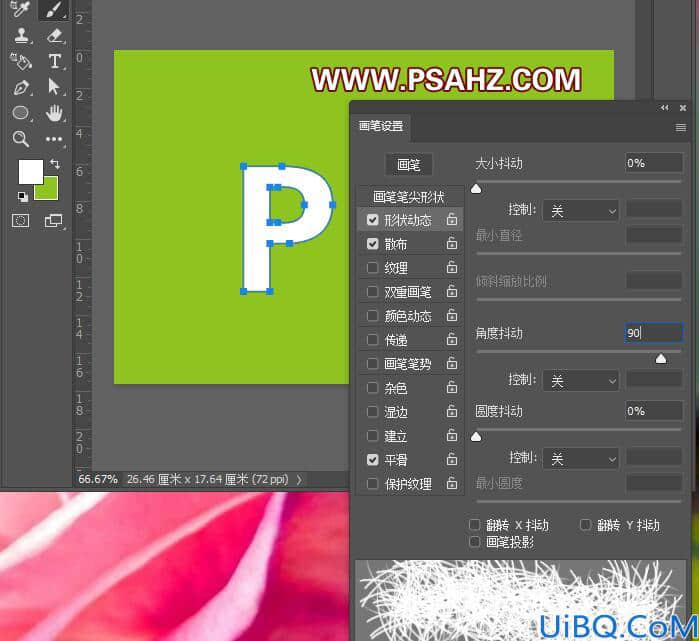The width and height of the screenshot is (699, 641).
Task: Enable the 双重画笔 checkbox
Action: pos(372,292)
